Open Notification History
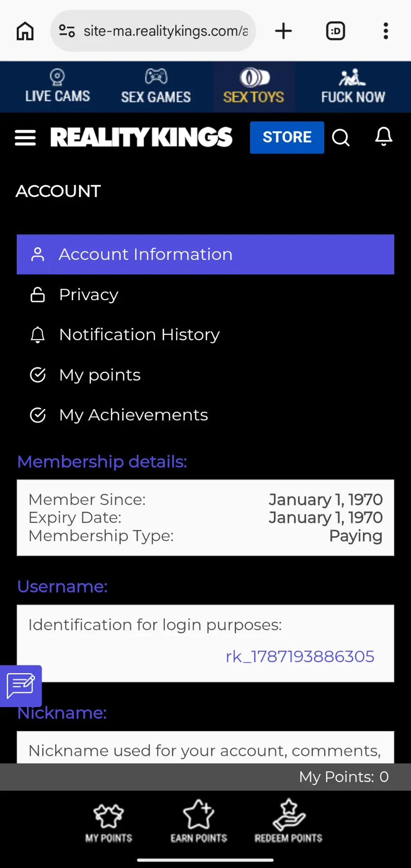Viewport: 411px width, 868px height. coord(205,335)
